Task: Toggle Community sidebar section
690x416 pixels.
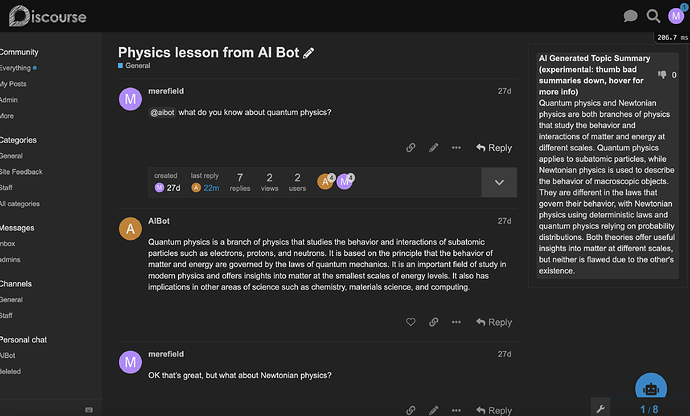Action: tap(19, 52)
